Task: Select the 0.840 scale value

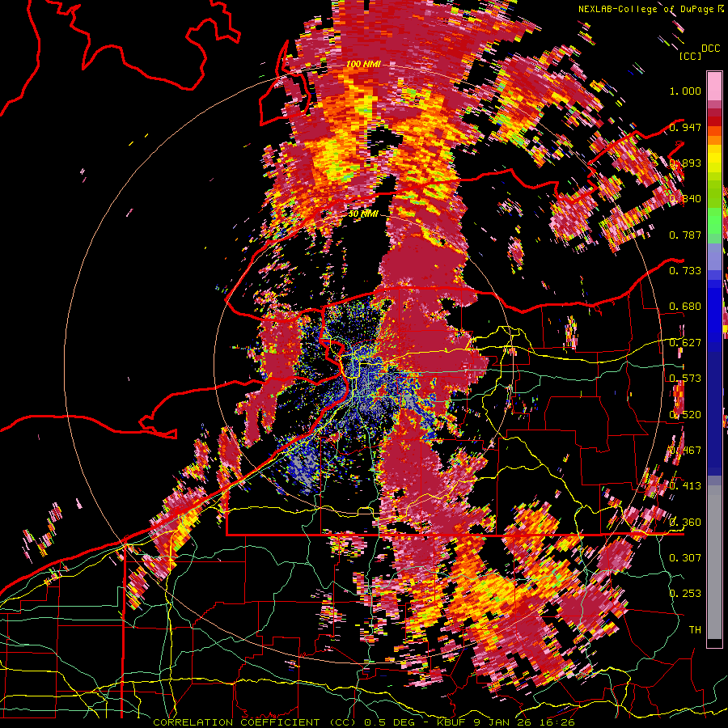Action: pyautogui.click(x=685, y=199)
